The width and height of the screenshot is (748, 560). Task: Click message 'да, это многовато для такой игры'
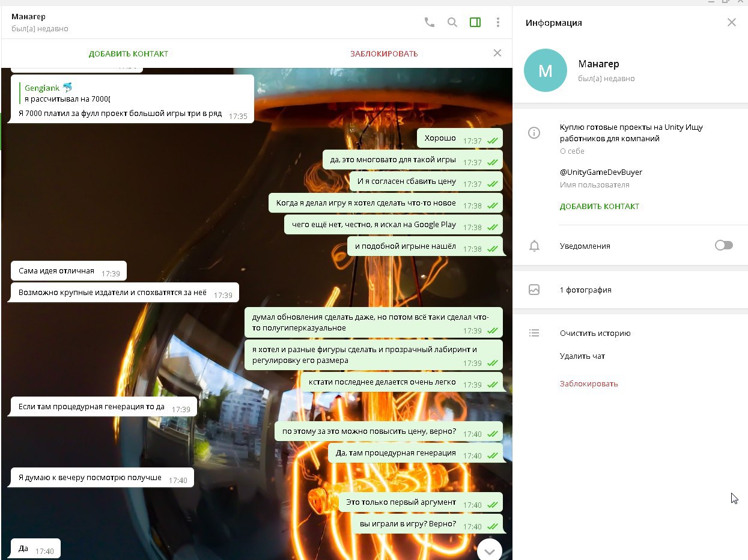click(412, 160)
